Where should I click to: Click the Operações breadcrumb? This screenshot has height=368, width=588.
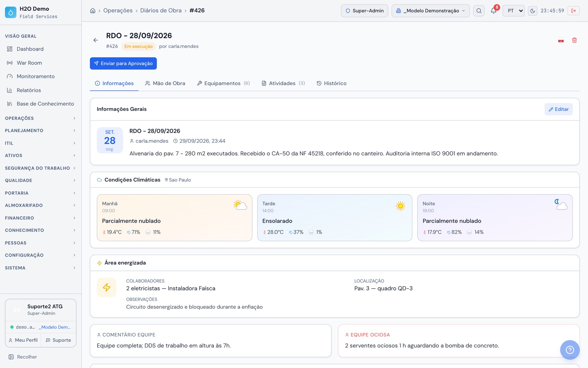[x=118, y=11]
